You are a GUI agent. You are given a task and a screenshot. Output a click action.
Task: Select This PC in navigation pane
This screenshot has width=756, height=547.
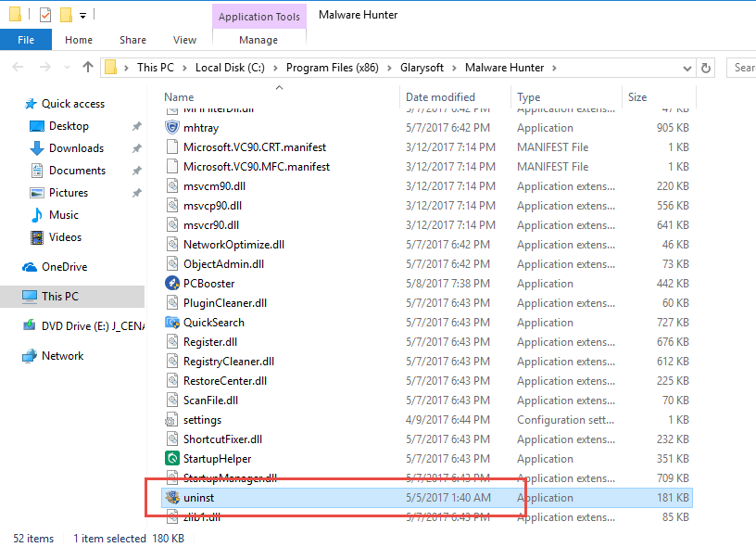click(x=72, y=296)
